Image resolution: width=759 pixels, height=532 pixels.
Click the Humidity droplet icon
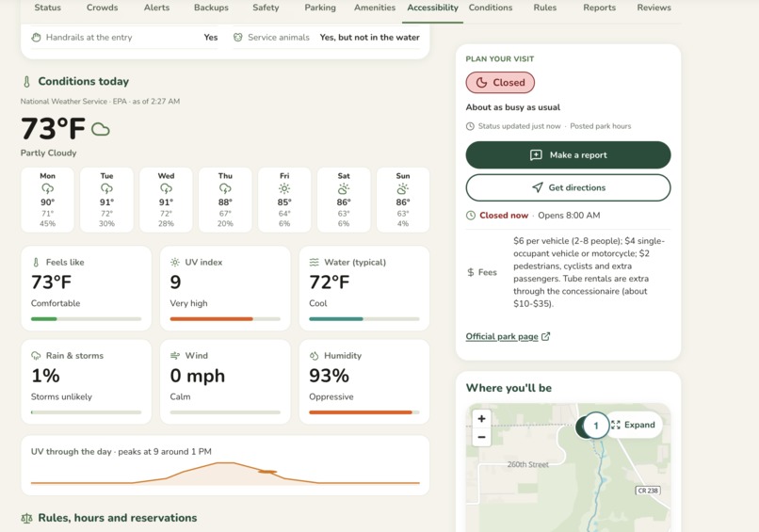point(315,356)
